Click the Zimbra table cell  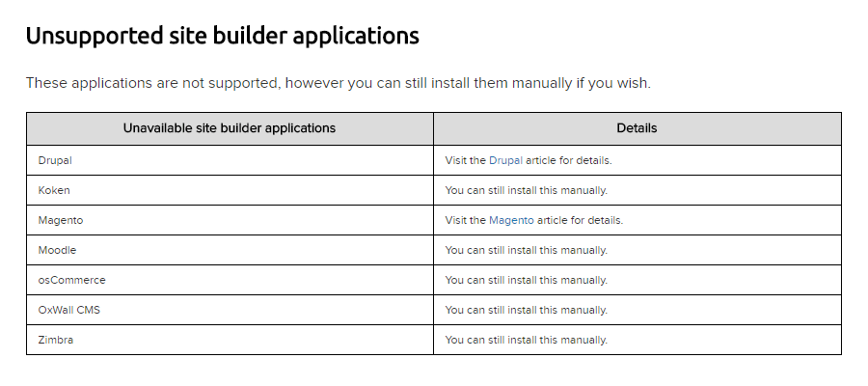[x=231, y=340]
